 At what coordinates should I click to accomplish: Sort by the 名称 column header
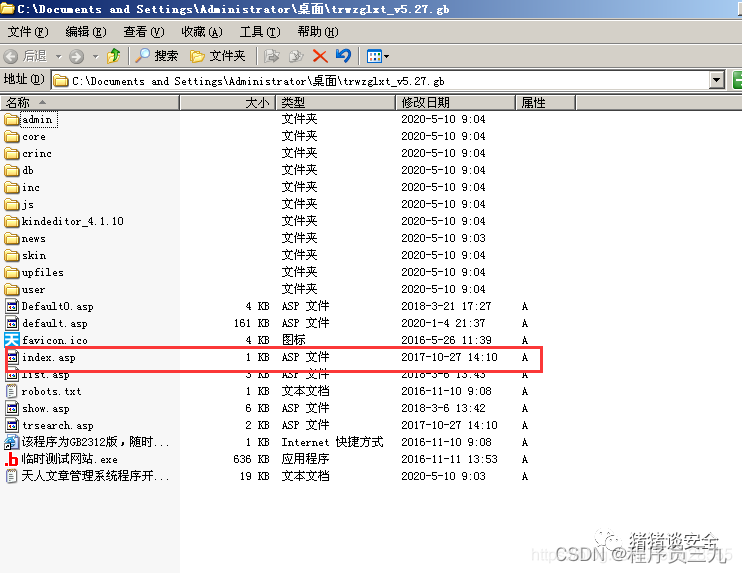(90, 102)
